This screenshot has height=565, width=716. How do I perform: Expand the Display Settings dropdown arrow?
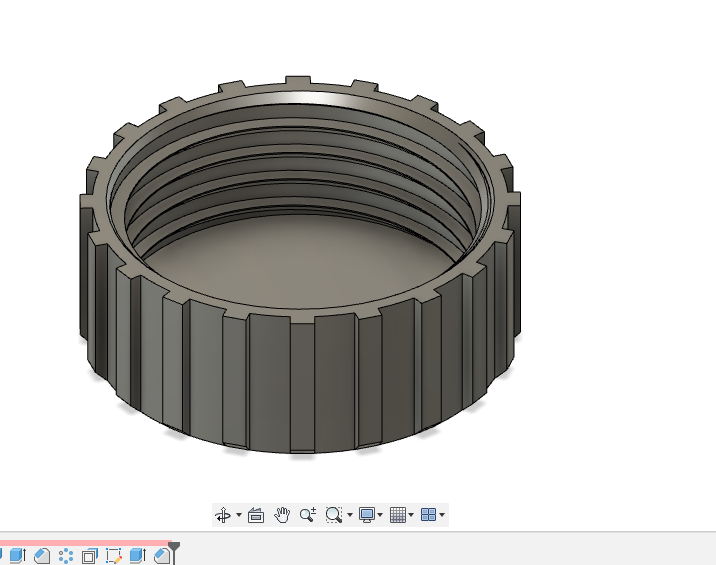pyautogui.click(x=381, y=516)
